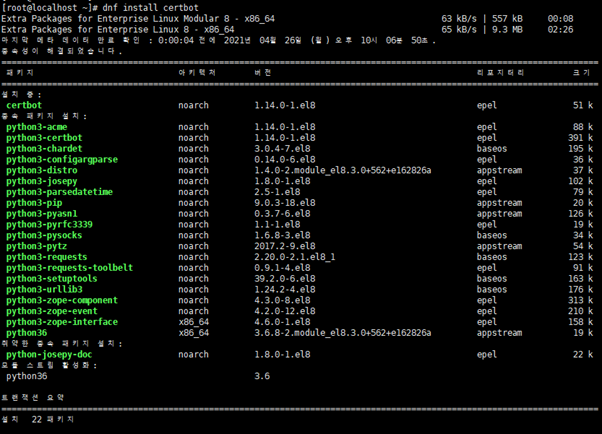Select the 'python3-pyasn1' package name

[41, 214]
